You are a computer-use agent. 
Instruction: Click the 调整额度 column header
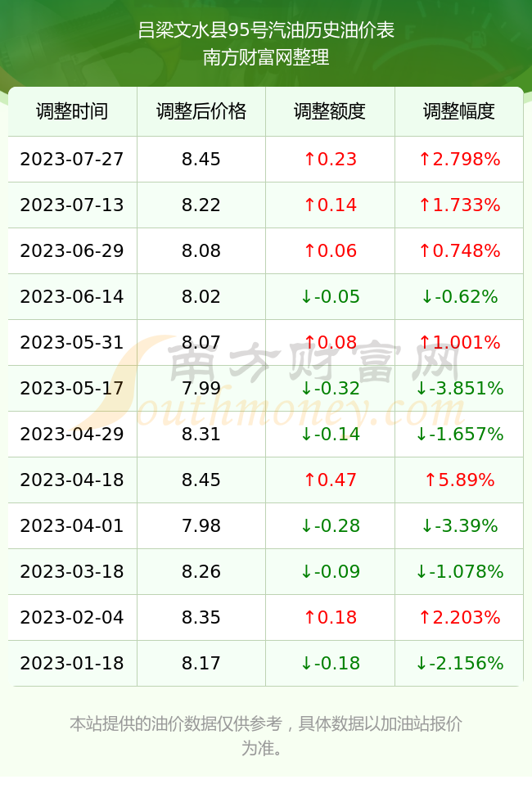coord(330,111)
